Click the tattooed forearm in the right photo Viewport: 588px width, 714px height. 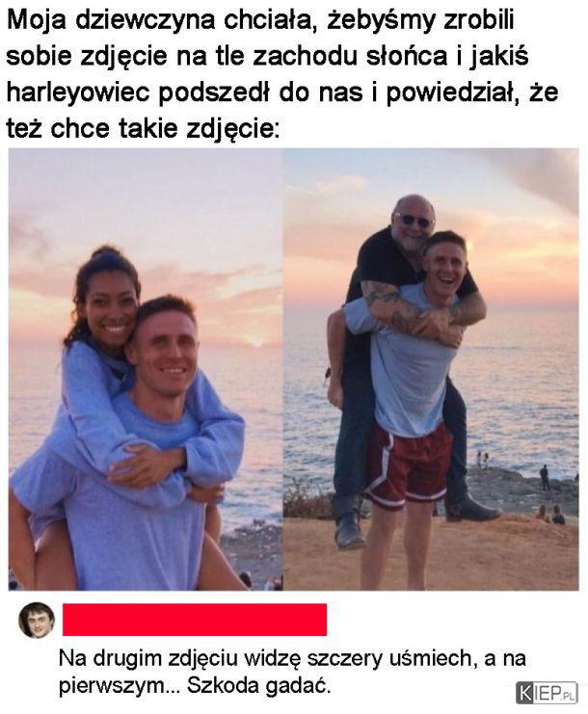pos(394,305)
